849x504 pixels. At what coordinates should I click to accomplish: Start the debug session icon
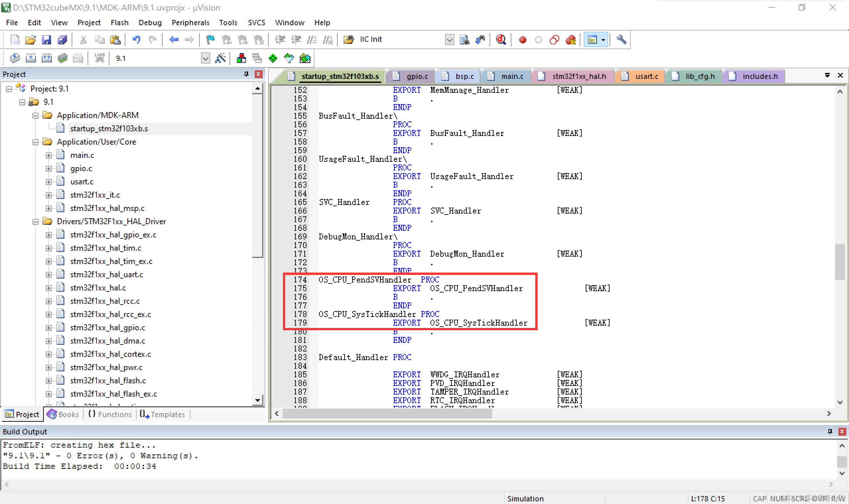501,40
